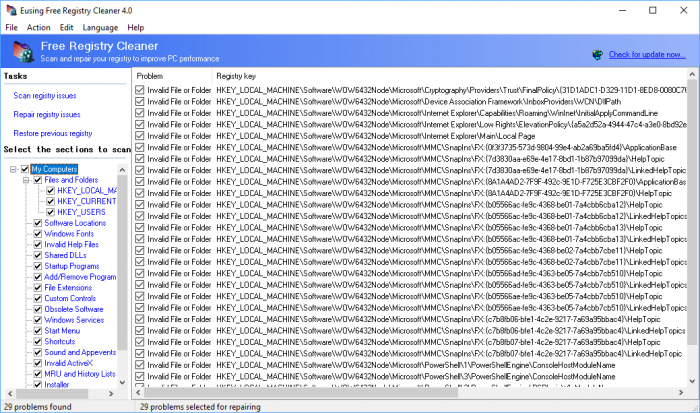Select Invalid ActiveX tree item
The image size is (700, 413).
click(x=68, y=363)
